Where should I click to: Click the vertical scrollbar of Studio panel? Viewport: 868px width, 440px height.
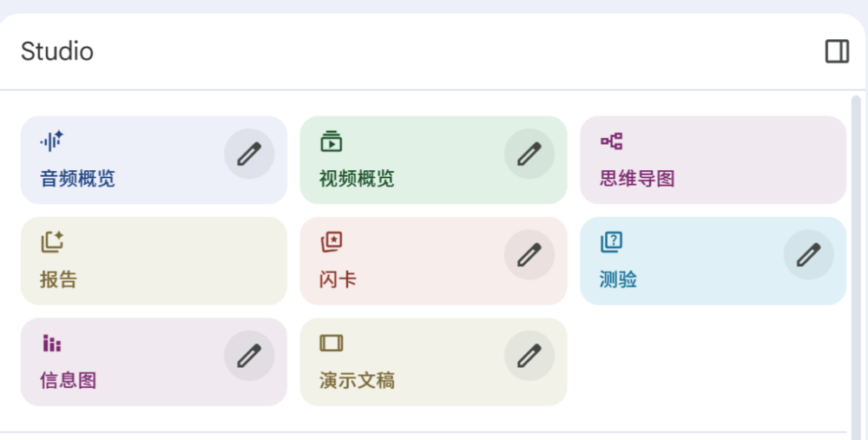tap(857, 260)
